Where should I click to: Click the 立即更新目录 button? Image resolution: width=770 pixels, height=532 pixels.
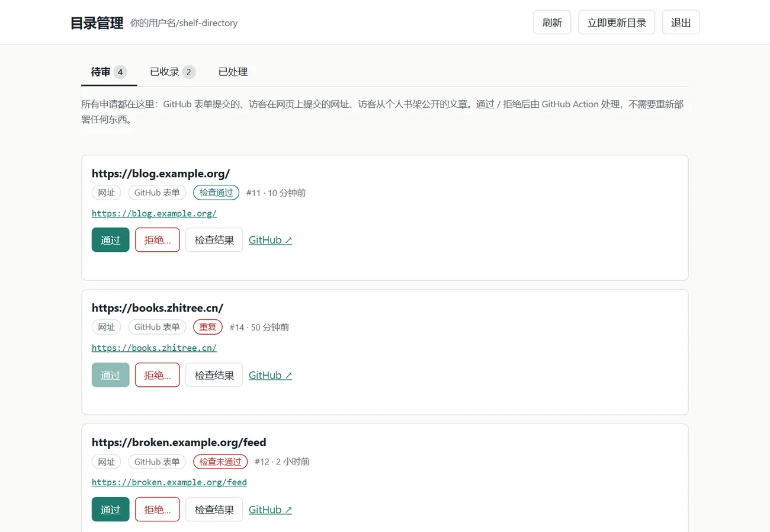(617, 23)
